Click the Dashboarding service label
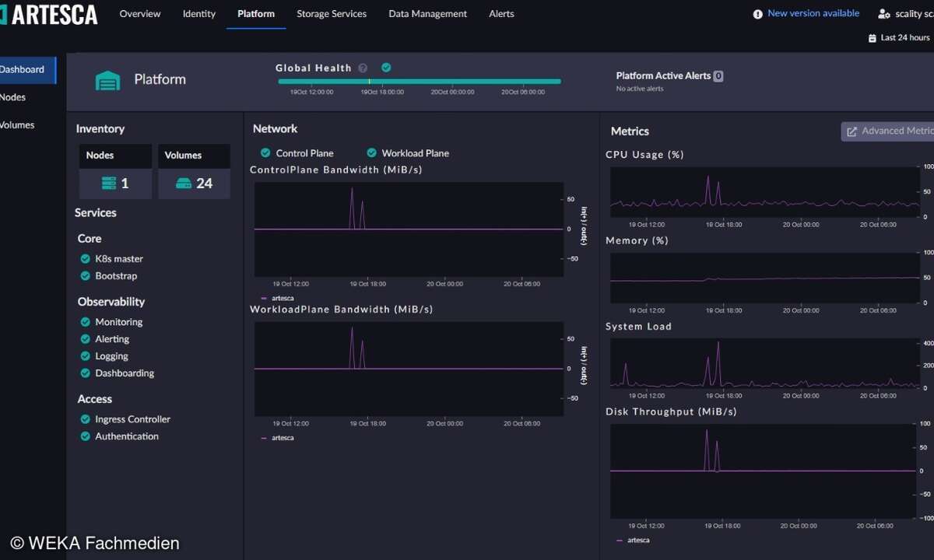The image size is (934, 560). coord(125,373)
